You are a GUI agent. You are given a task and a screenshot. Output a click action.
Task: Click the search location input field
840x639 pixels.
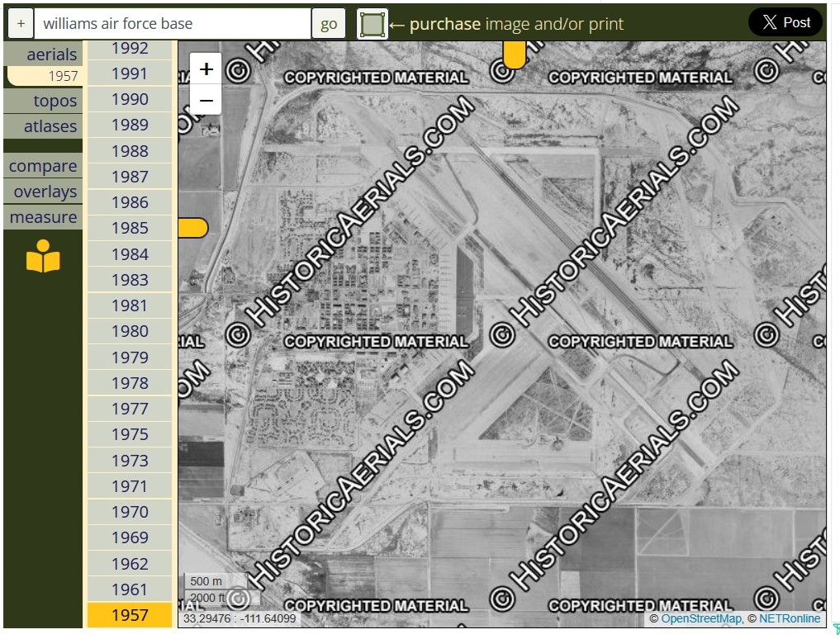(173, 24)
